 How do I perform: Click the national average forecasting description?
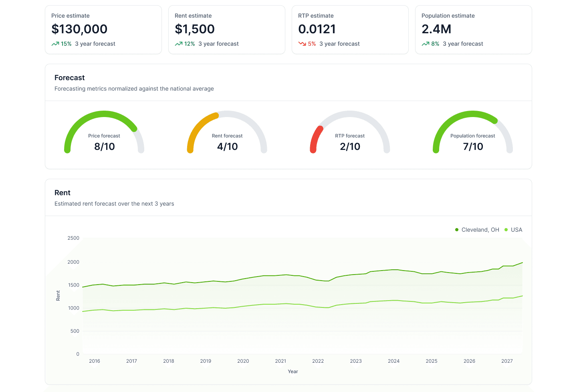coord(134,89)
